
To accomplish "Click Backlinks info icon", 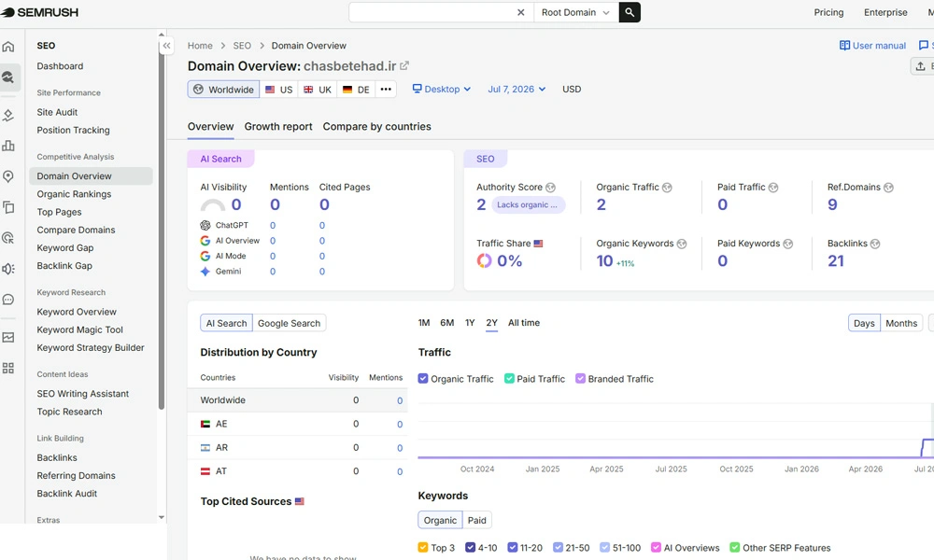I will click(x=875, y=244).
